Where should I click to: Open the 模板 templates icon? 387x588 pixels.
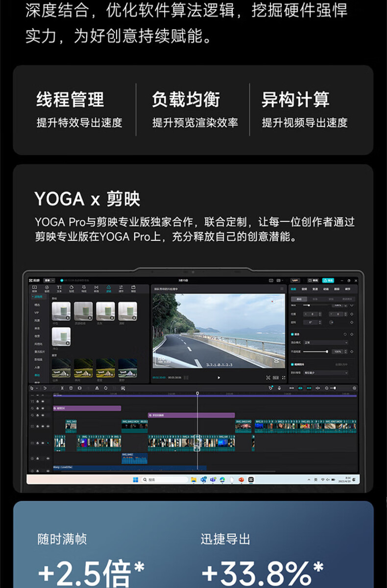133,288
